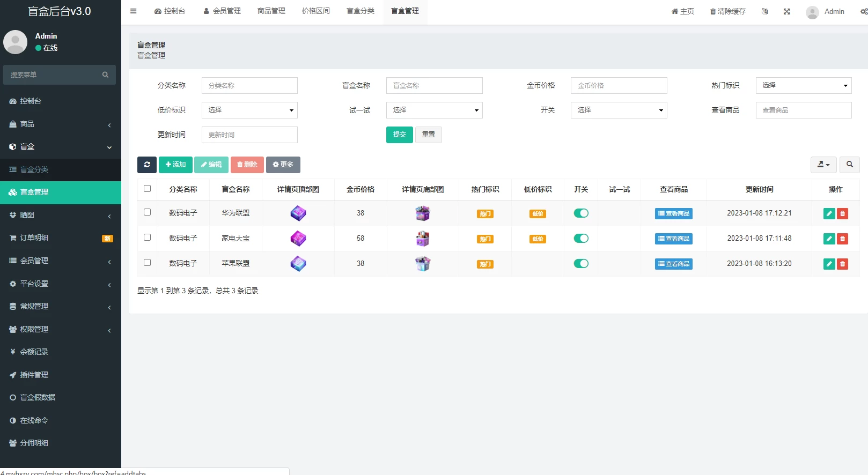
Task: Click red delete icon for 苹果联盟 row
Action: pos(842,264)
